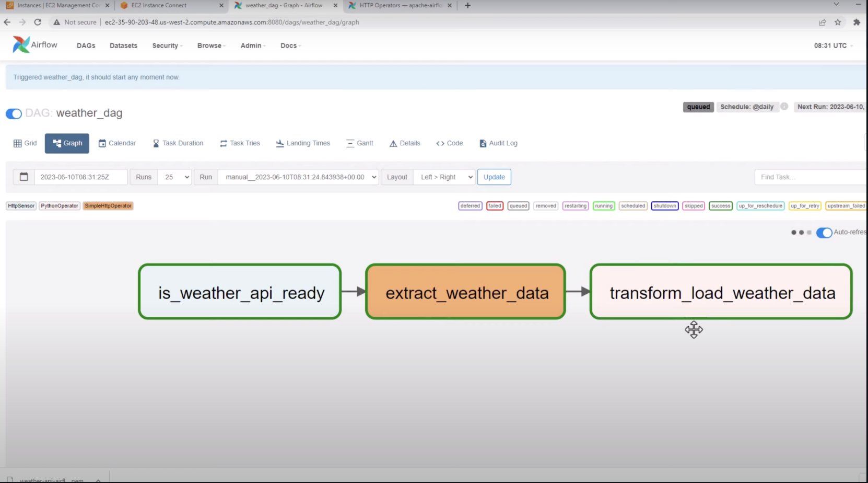Click the running status legend

604,206
